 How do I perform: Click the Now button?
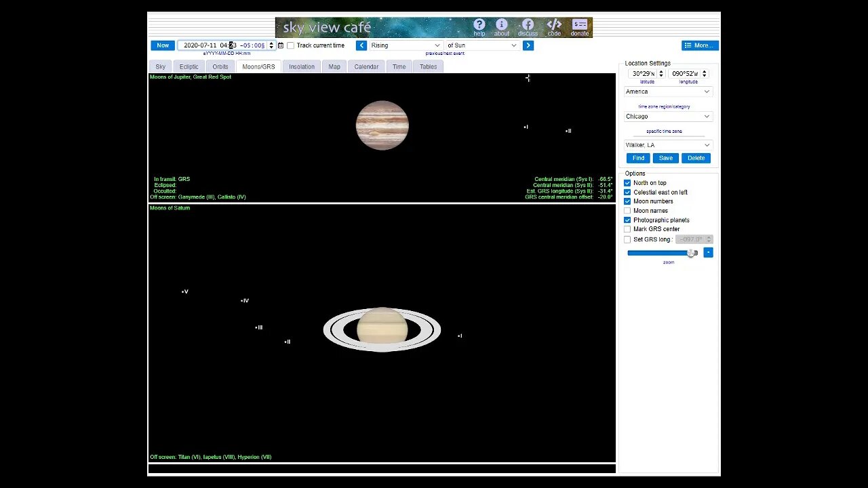coord(163,45)
